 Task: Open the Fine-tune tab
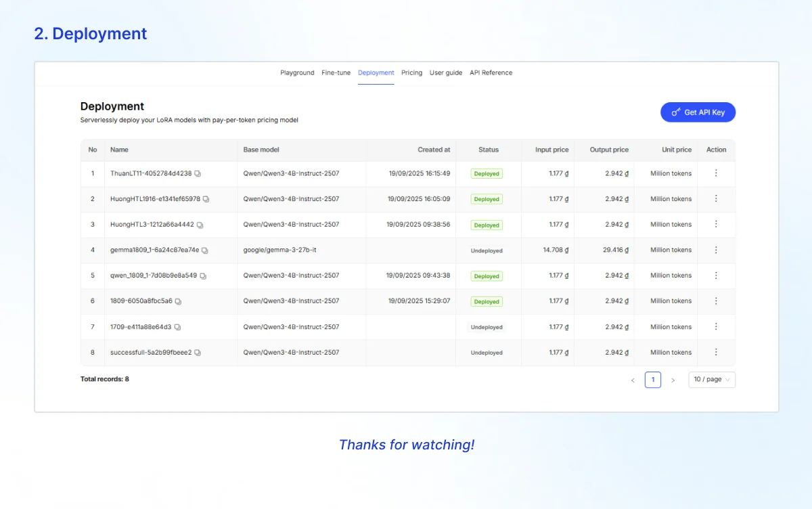click(x=336, y=72)
